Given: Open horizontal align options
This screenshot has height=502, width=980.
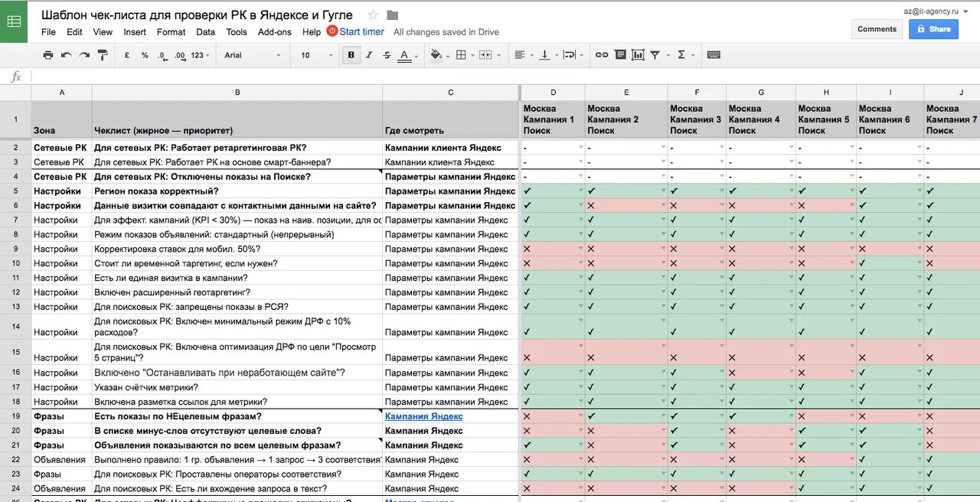Looking at the screenshot, I should [x=520, y=55].
